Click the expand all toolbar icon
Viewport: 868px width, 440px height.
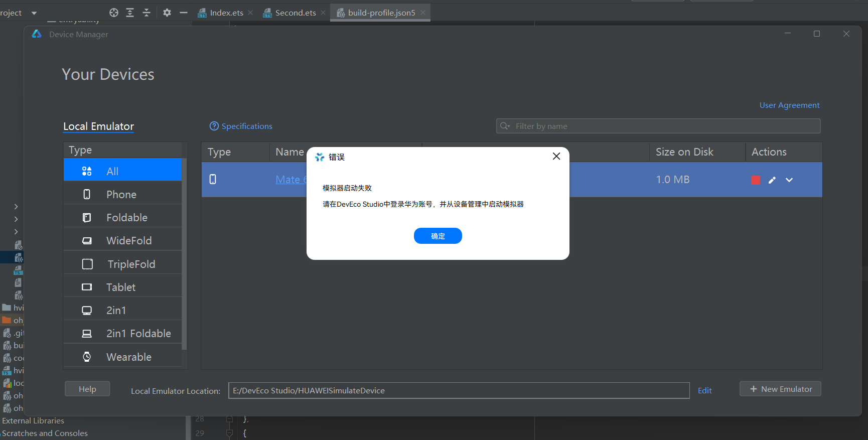point(130,13)
